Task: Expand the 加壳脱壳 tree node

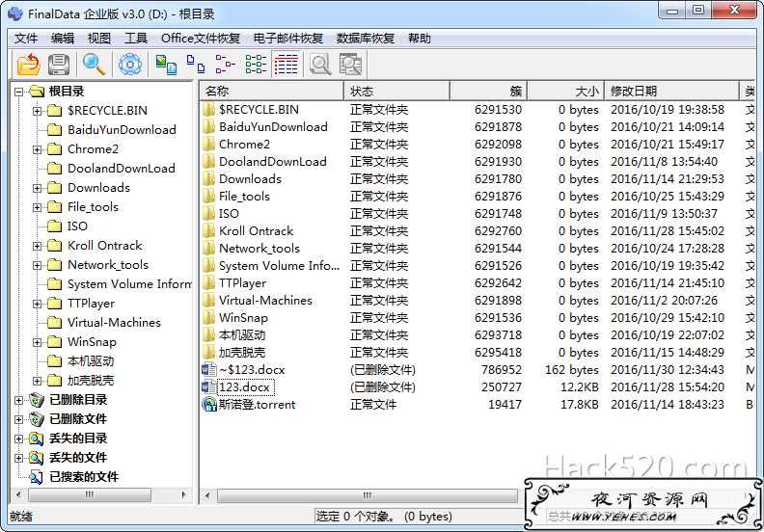Action: (x=37, y=381)
